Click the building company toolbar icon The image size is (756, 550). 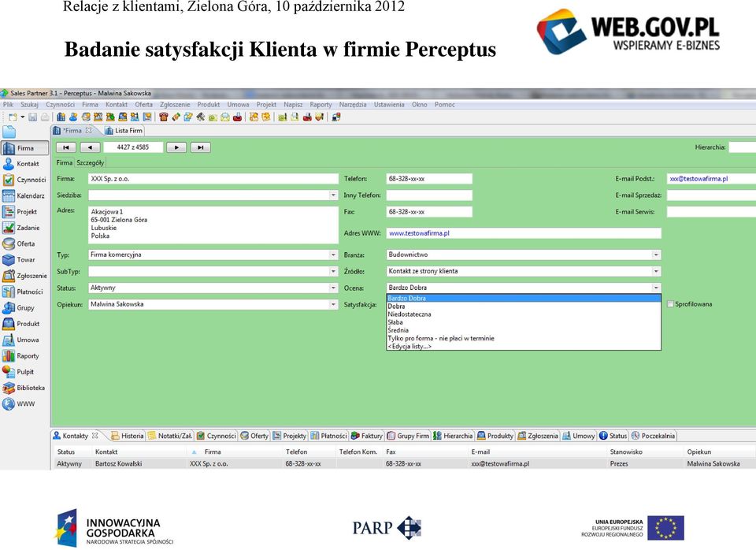coord(61,117)
